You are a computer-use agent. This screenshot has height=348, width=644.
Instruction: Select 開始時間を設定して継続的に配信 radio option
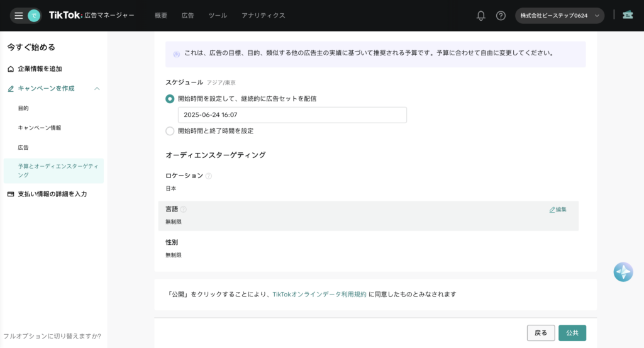pyautogui.click(x=170, y=99)
